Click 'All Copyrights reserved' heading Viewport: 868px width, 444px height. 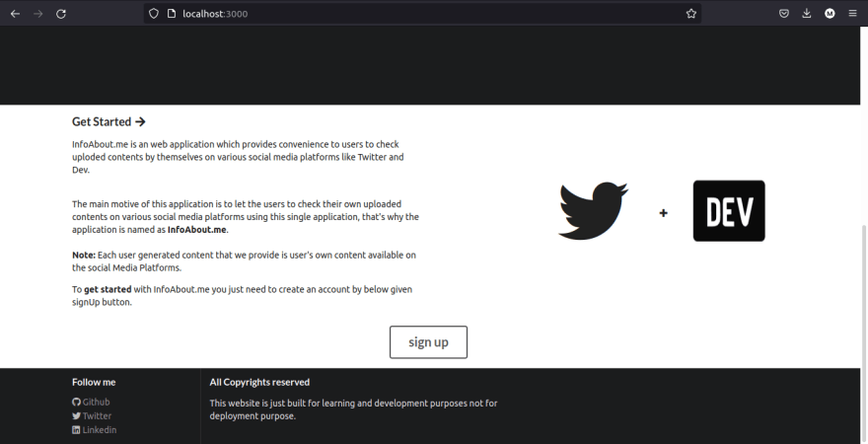(259, 382)
